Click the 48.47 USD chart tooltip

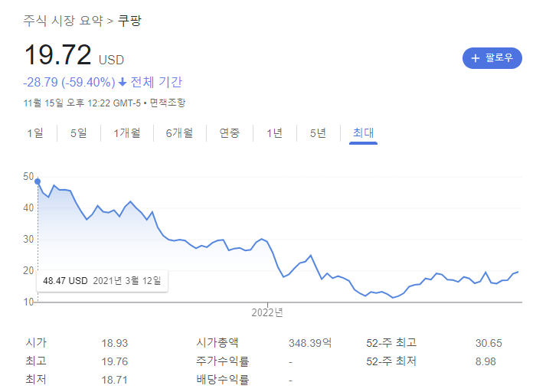pyautogui.click(x=102, y=281)
